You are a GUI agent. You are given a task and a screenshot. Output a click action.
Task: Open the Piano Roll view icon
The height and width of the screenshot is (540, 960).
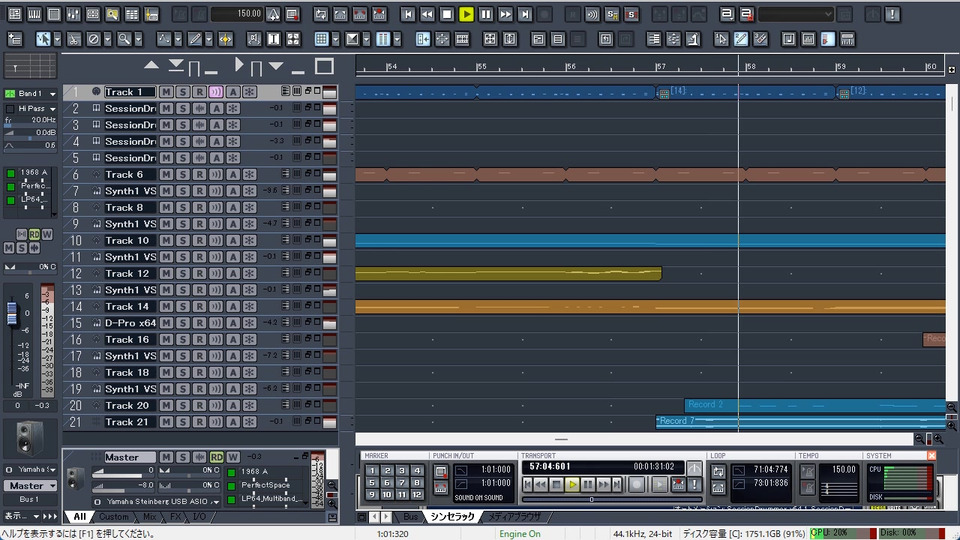(x=32, y=15)
